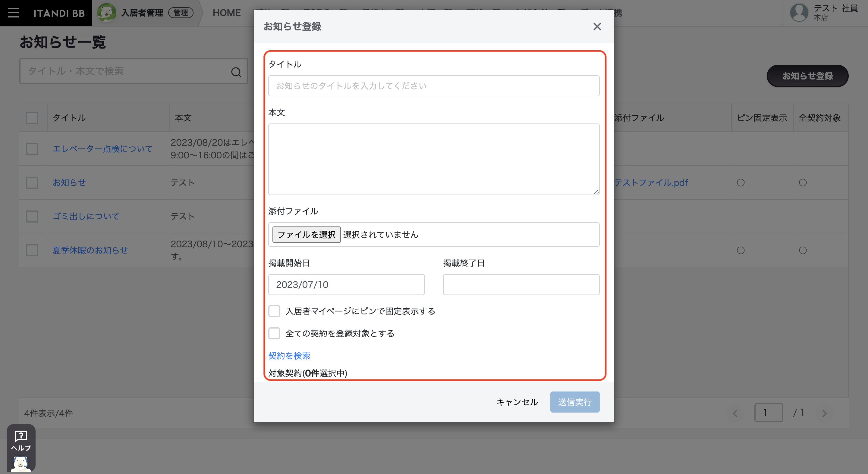Click the text-area resize handle
The image size is (868, 474).
(x=596, y=192)
